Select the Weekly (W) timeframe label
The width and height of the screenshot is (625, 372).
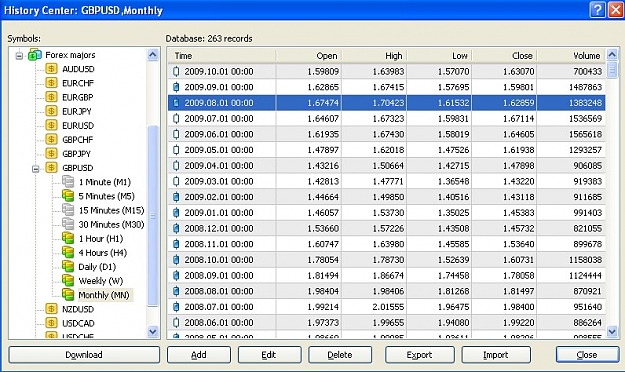[x=101, y=281]
